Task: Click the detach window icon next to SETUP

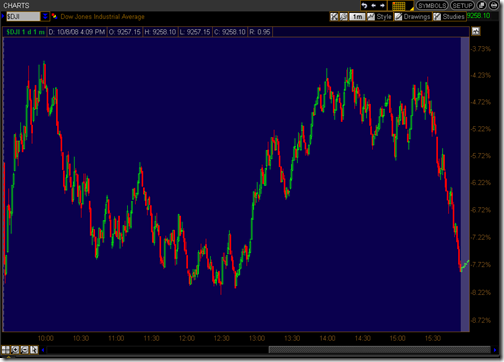Action: (x=481, y=5)
